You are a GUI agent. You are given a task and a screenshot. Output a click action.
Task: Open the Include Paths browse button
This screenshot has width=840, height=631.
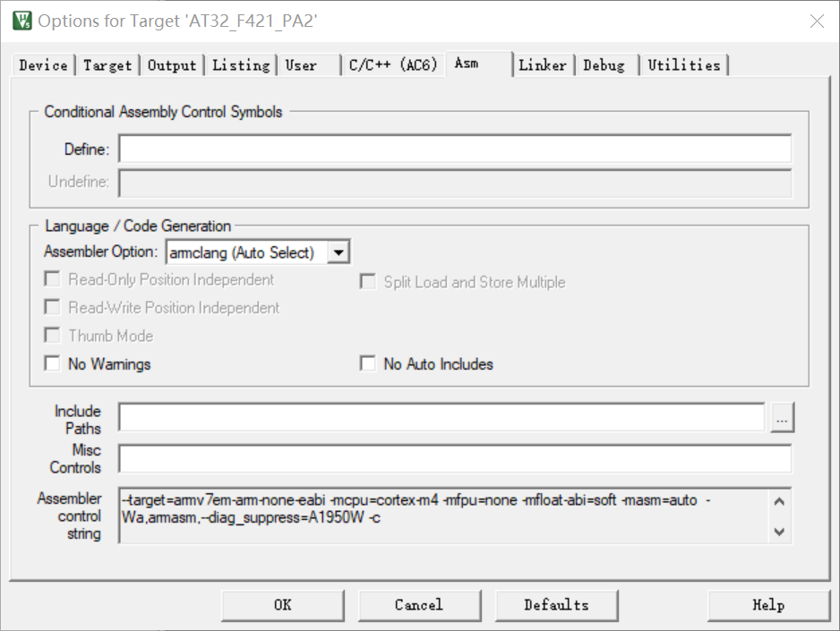click(782, 417)
